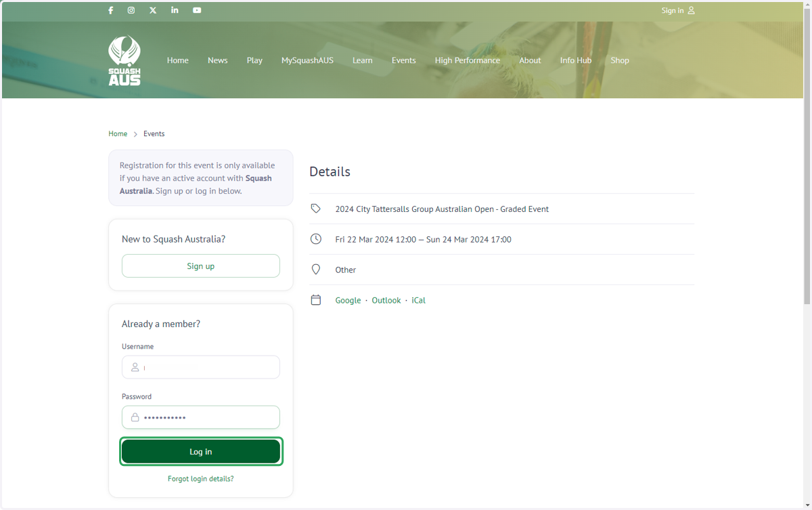
Task: Click the clock icon beside the event dates
Action: [x=316, y=239]
